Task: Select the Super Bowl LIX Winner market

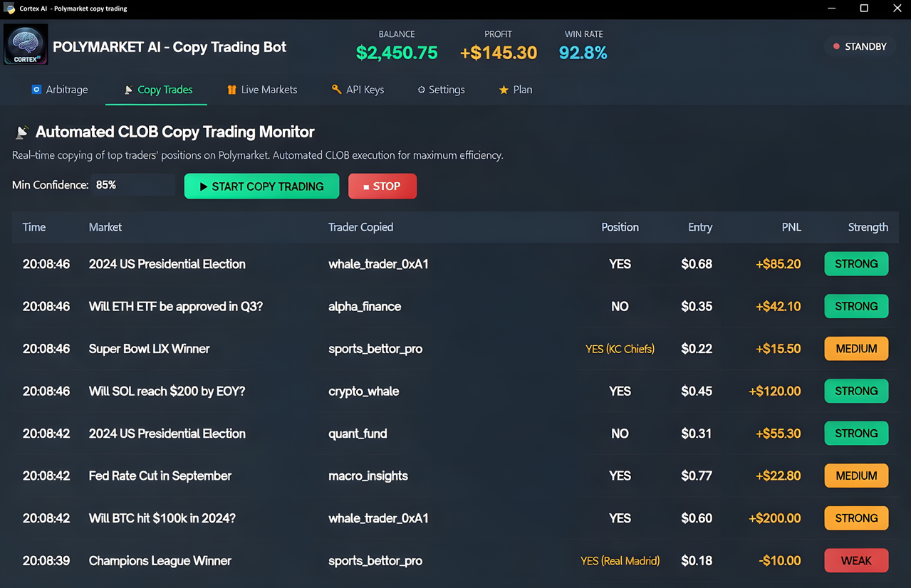Action: [x=150, y=349]
